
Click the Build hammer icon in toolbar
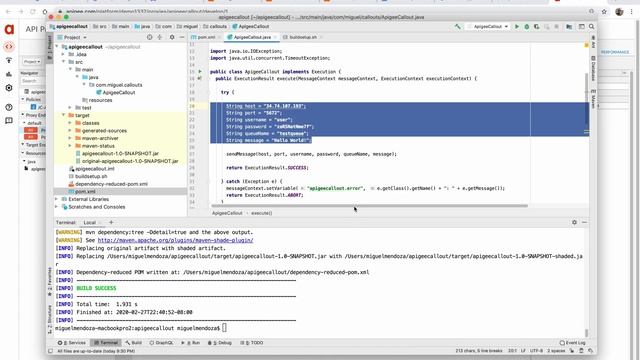458,27
